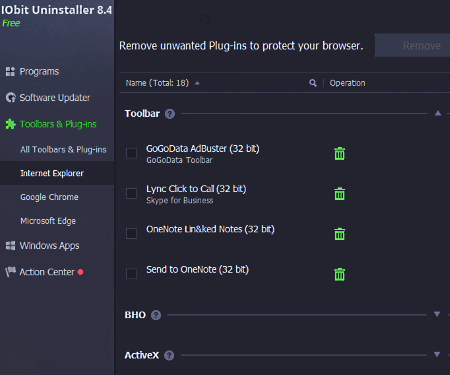Collapse the Toolbar section arrow
Screen dimensions: 450x375
[438, 113]
